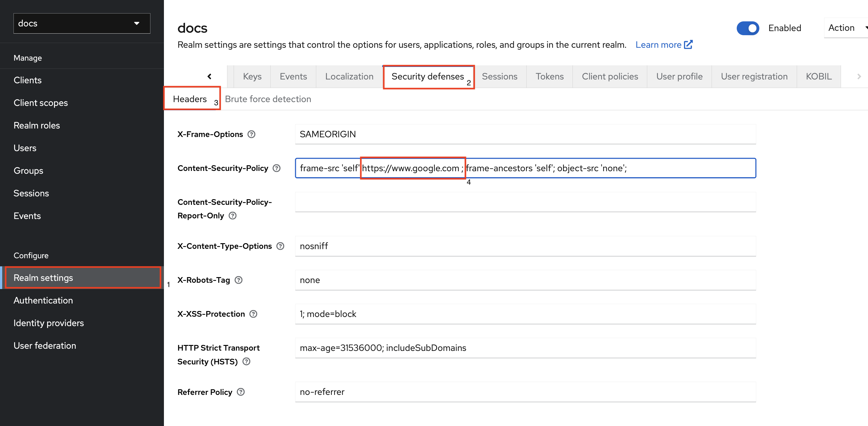Image resolution: width=868 pixels, height=426 pixels.
Task: Open Realm roles page
Action: pyautogui.click(x=82, y=125)
